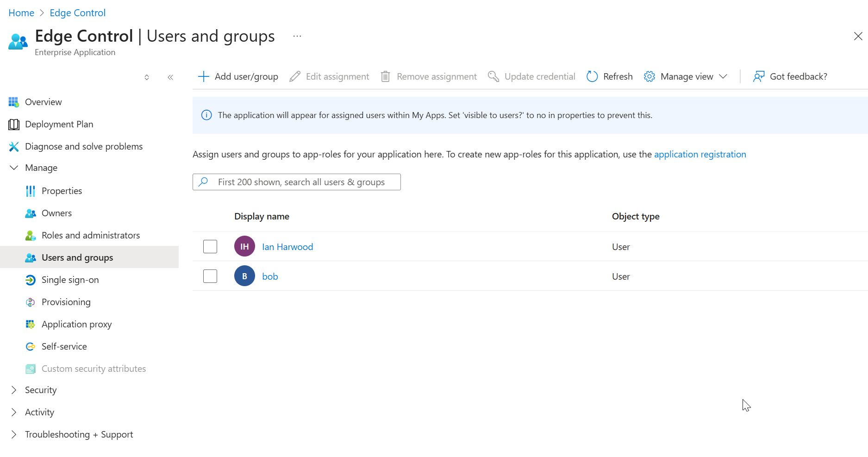Expand Troubleshooting + Support section
Viewport: 868px width, 457px height.
(14, 434)
